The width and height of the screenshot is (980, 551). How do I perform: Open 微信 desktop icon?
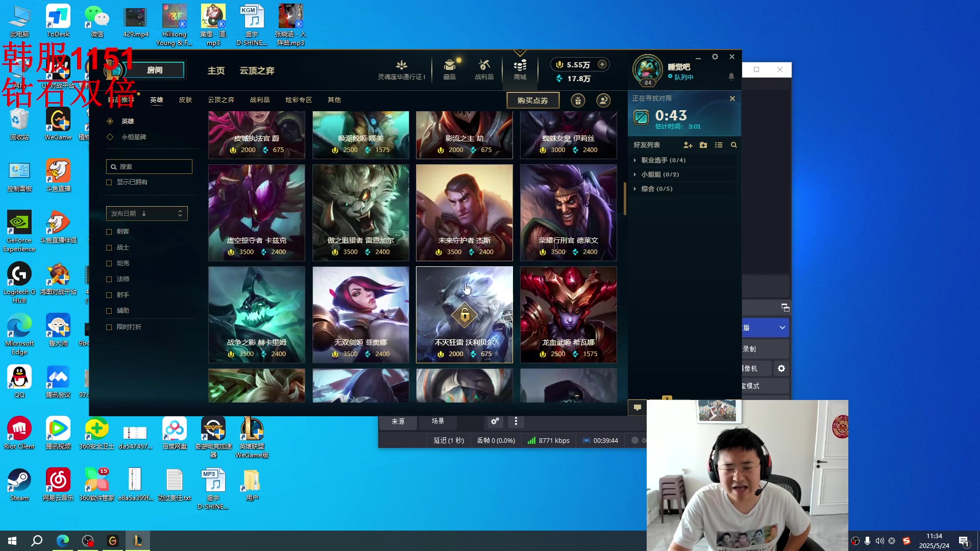click(x=97, y=21)
